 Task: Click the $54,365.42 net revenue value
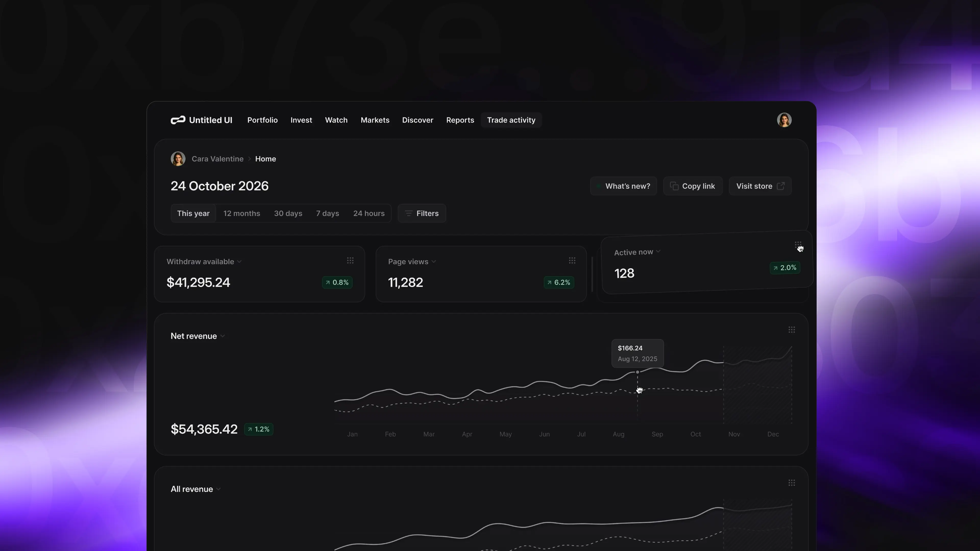[204, 429]
